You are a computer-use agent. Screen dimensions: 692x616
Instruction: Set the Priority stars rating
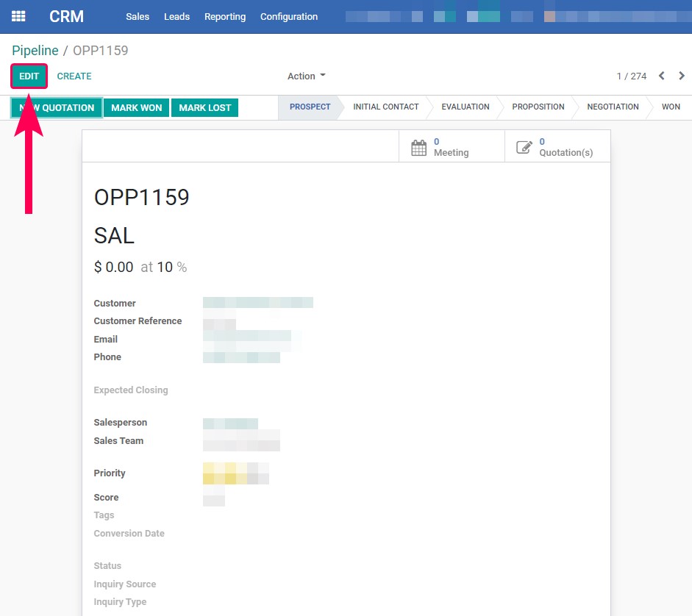(235, 473)
